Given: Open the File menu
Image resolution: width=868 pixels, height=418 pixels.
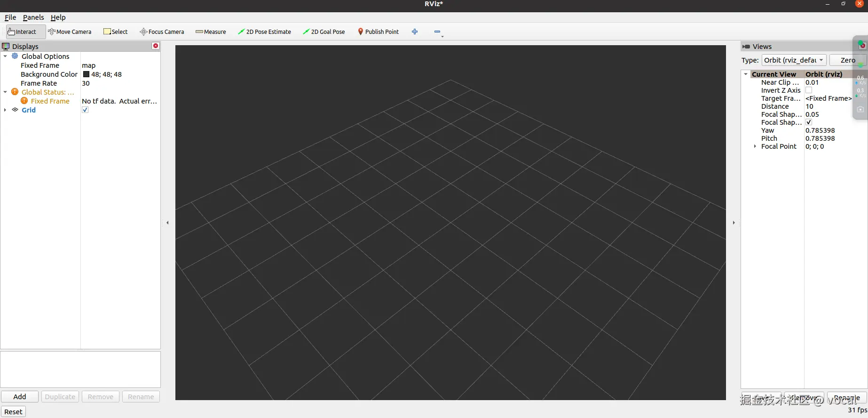Looking at the screenshot, I should (10, 17).
